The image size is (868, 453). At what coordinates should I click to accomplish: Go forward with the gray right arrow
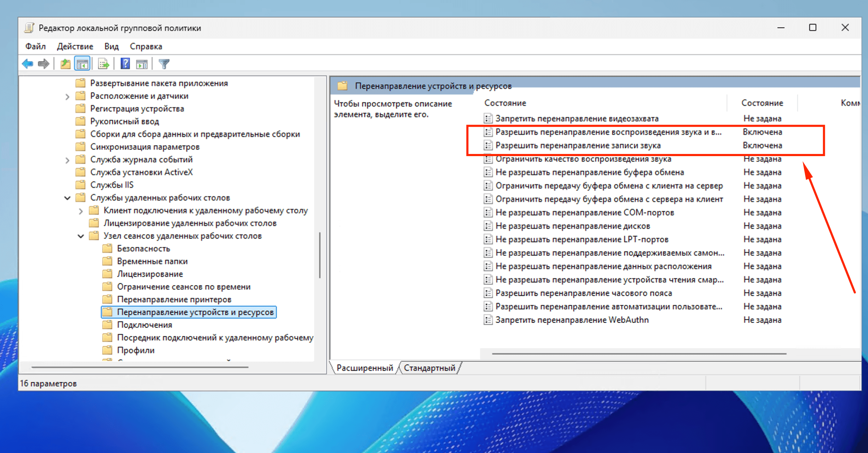(44, 64)
